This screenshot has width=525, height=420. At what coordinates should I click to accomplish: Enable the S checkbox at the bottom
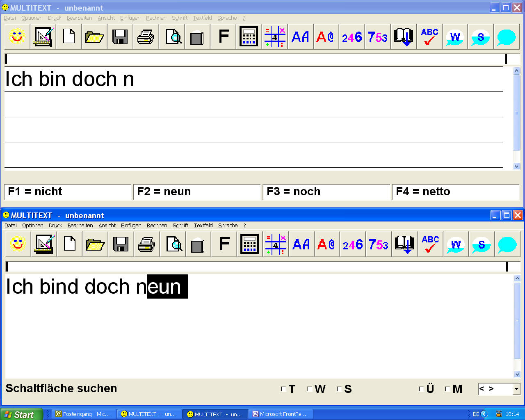tap(338, 389)
